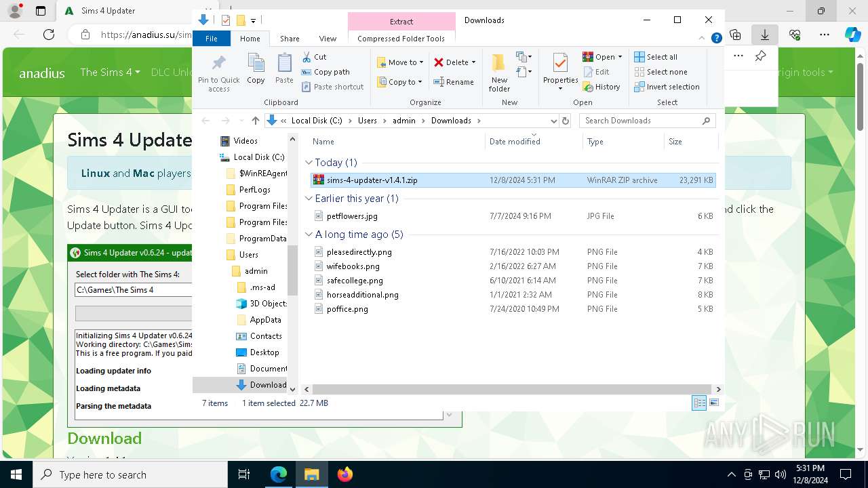
Task: Open the File menu tab
Action: tap(212, 39)
